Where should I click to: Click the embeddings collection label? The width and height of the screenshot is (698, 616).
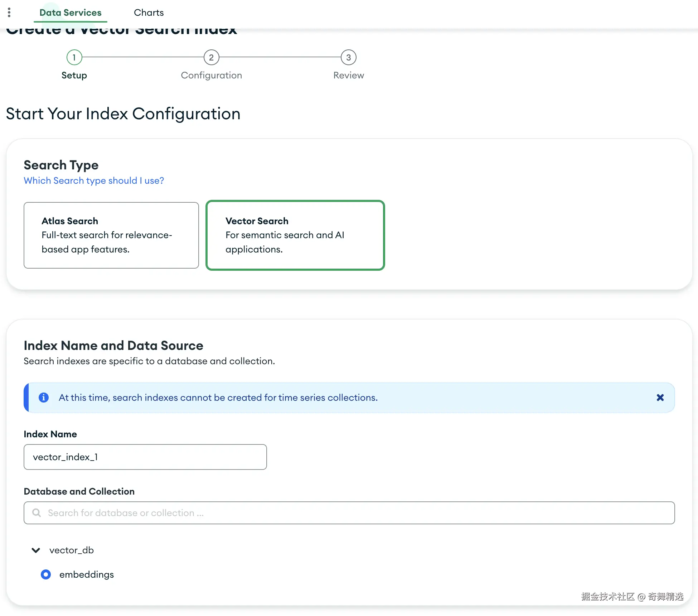pos(87,574)
